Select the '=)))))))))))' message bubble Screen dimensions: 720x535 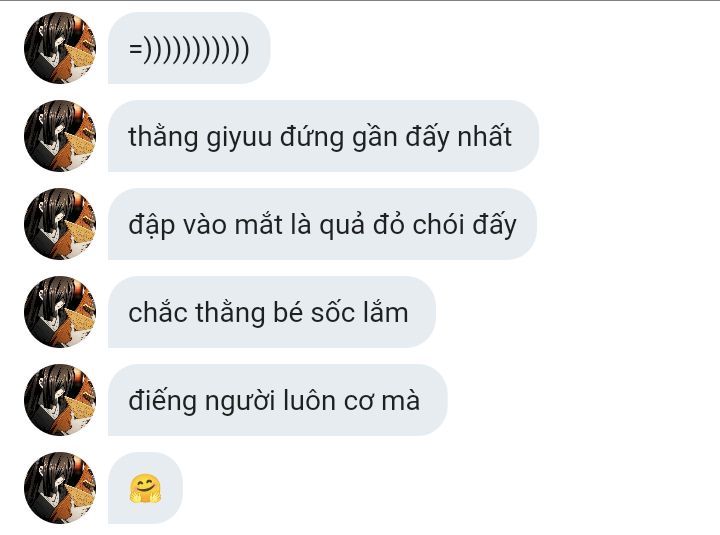pos(189,48)
